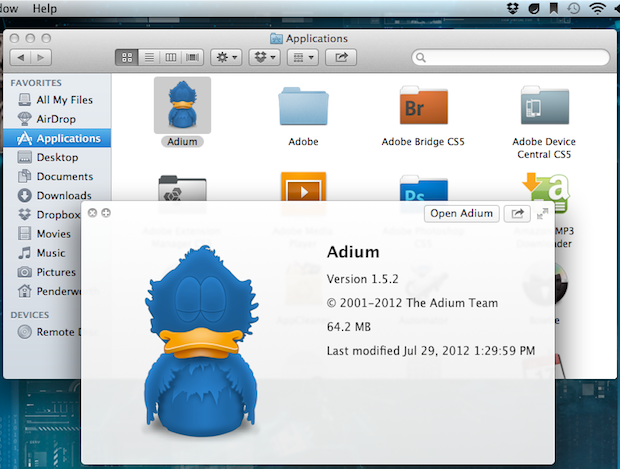
Task: Click the 64.2 MB size text
Action: coord(349,327)
